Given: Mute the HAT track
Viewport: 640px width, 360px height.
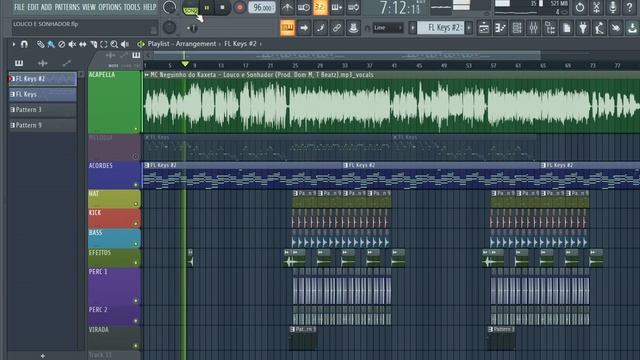Looking at the screenshot, I should coord(136,204).
